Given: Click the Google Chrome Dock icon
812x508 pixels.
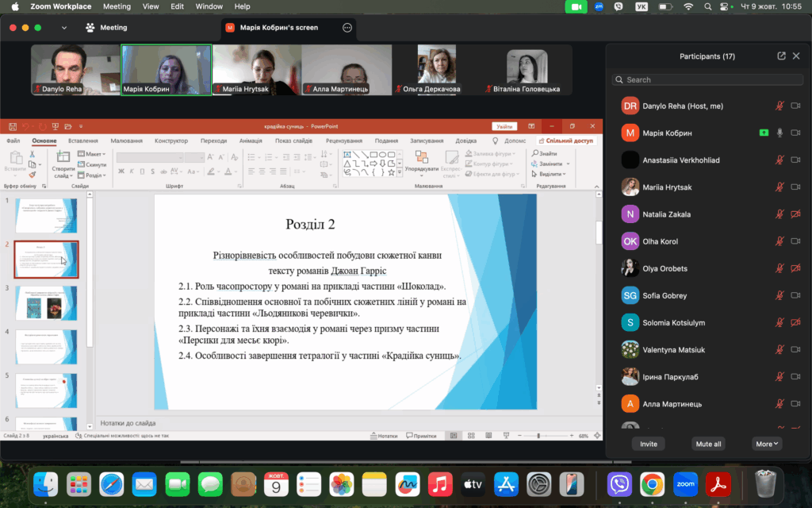Looking at the screenshot, I should tap(652, 483).
